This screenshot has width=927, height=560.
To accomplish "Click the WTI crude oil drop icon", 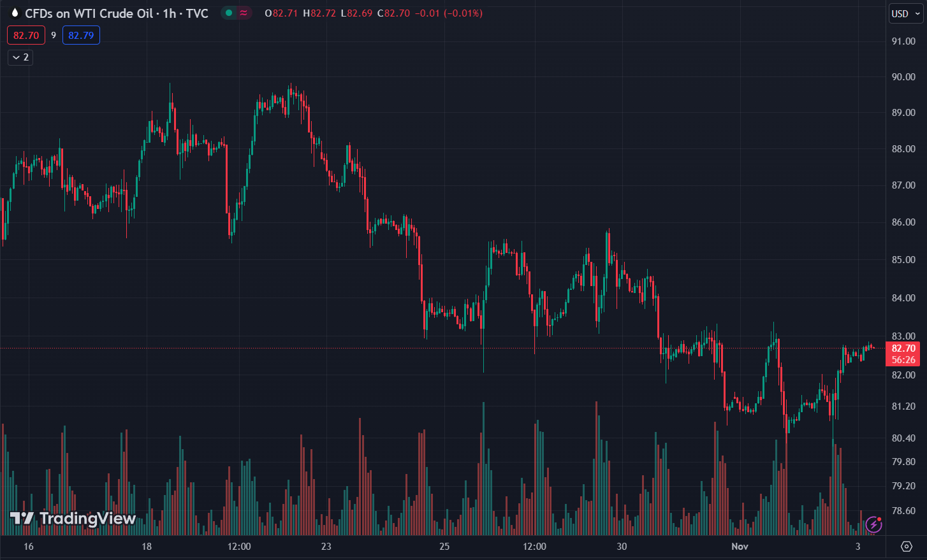I will tap(15, 13).
